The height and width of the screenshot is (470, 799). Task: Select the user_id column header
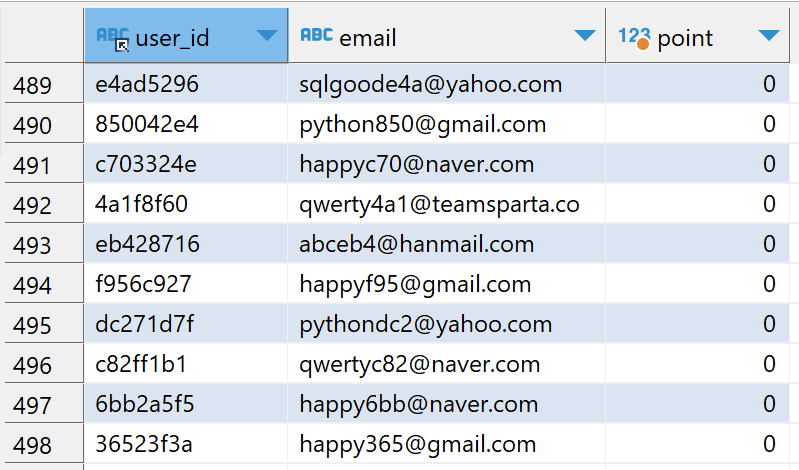(187, 36)
